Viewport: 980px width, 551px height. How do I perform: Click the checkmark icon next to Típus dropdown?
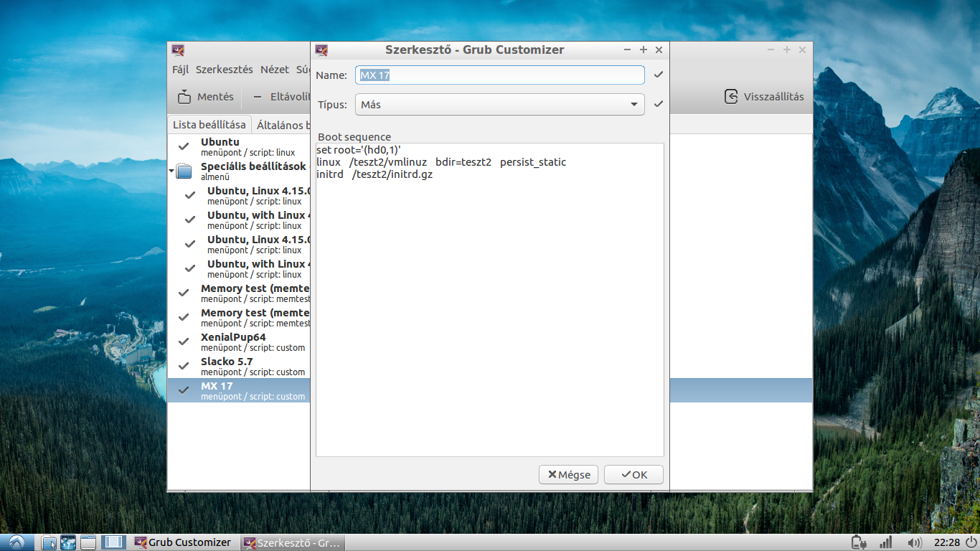(x=659, y=104)
